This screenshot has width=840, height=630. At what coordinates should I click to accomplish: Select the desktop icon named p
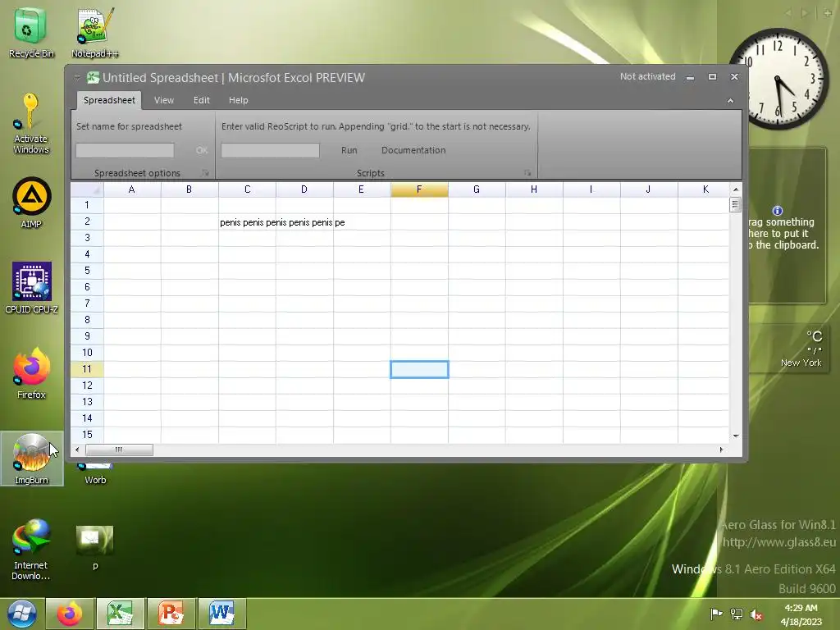[95, 547]
